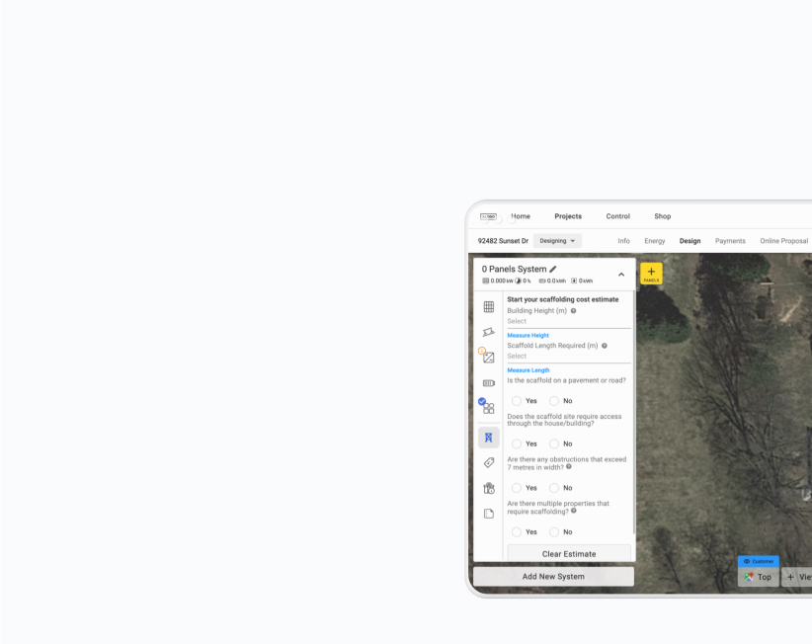Open the Panels tab icon in sidebar
The image size is (812, 644).
(x=488, y=306)
